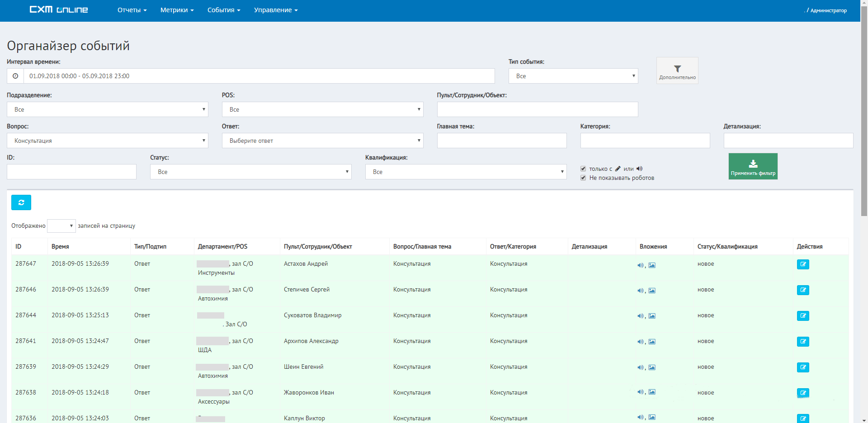Click the green Применить фильтр button
The image size is (868, 423).
[753, 166]
